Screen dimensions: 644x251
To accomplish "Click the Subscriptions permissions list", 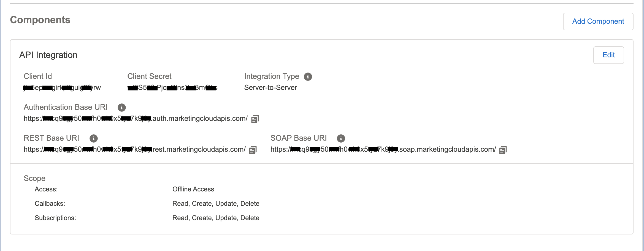I will 216,218.
